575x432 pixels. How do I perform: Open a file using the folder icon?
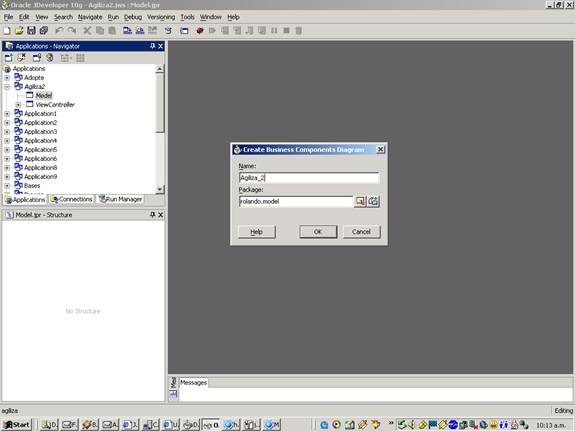tap(19, 31)
